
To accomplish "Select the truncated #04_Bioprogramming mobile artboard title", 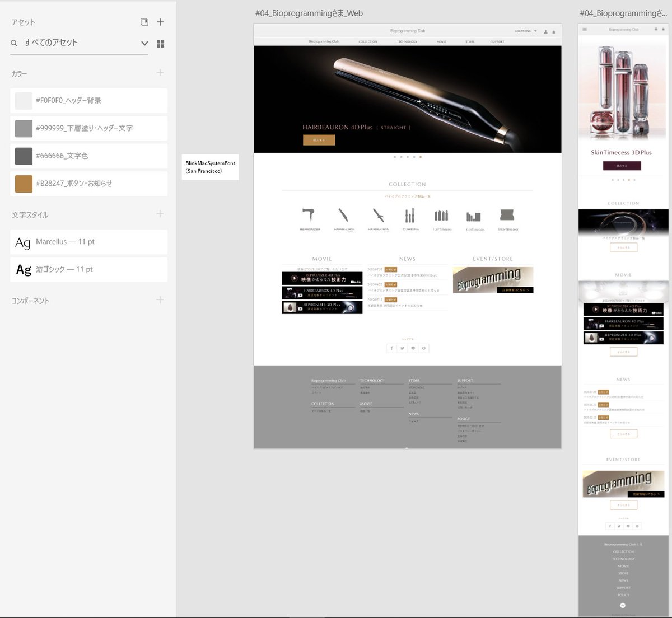I will click(x=623, y=13).
